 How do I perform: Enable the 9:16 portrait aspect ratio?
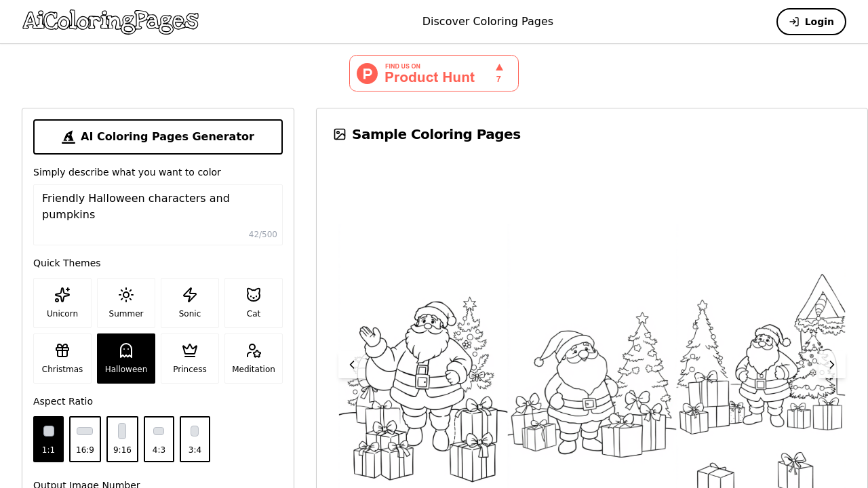pyautogui.click(x=122, y=439)
